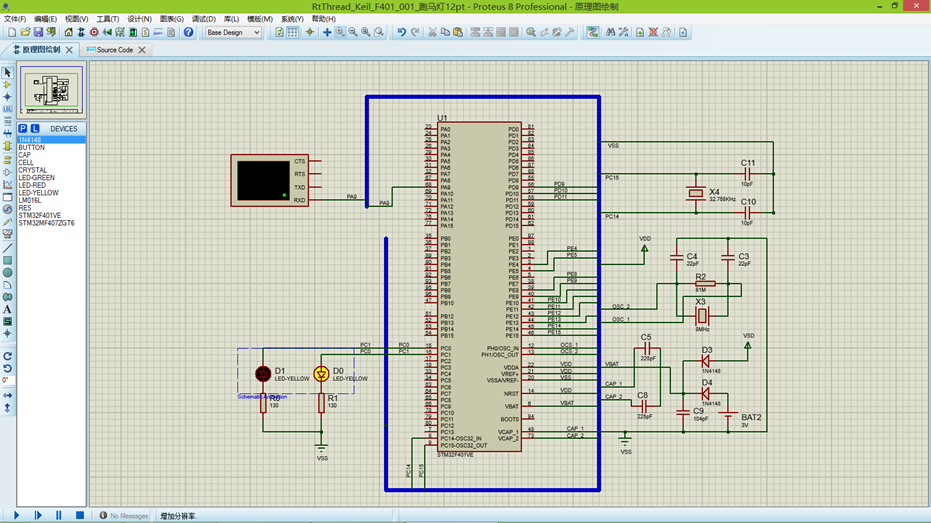Select the 2D Text tool
The height and width of the screenshot is (523, 931).
pyautogui.click(x=7, y=309)
